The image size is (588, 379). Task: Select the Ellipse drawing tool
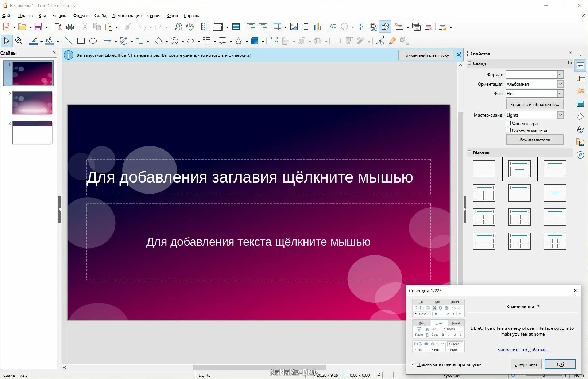point(93,41)
